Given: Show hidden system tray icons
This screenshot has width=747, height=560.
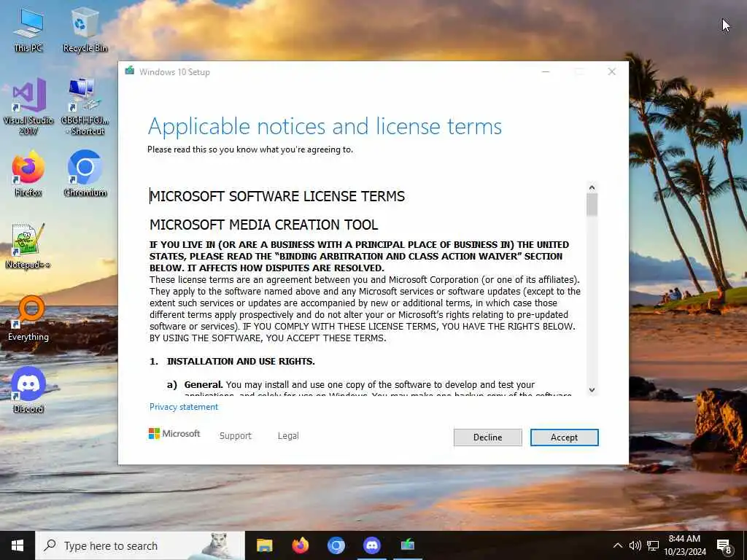Looking at the screenshot, I should tap(617, 545).
